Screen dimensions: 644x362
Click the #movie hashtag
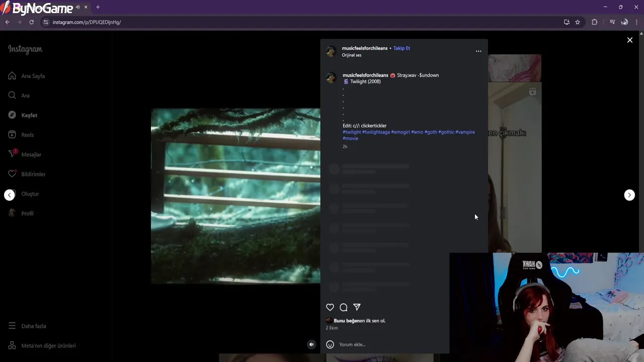pos(351,139)
